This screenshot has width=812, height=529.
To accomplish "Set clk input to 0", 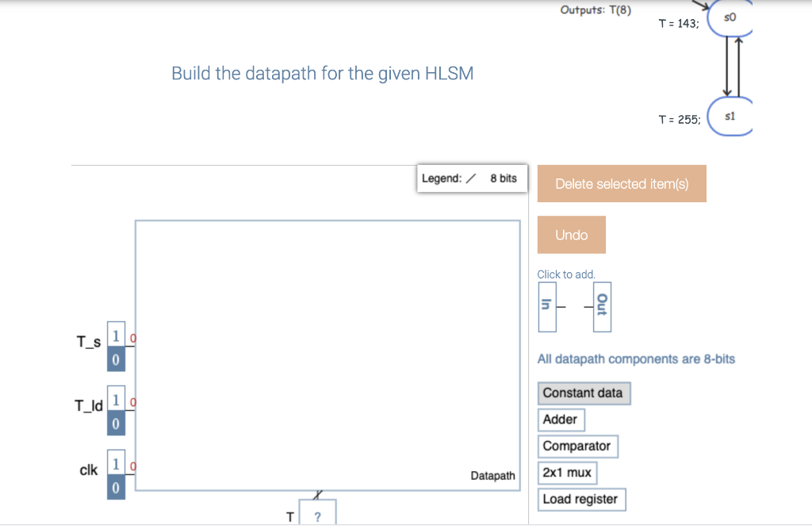I will pyautogui.click(x=115, y=488).
